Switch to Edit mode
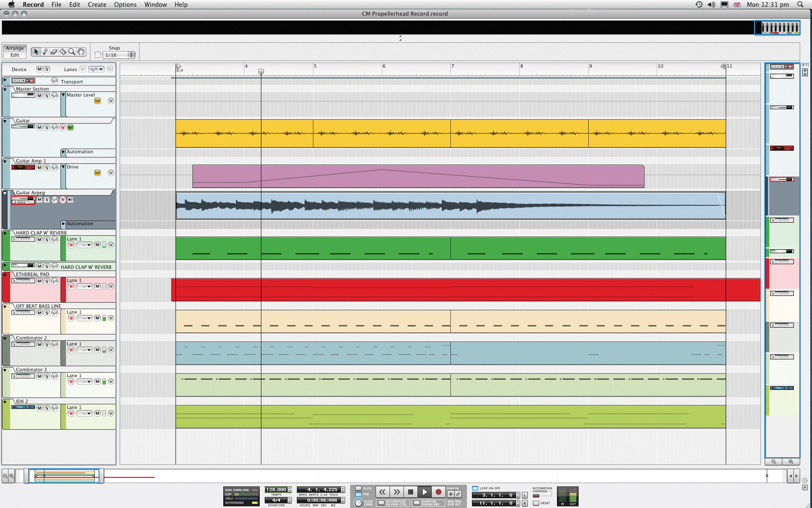812x508 pixels. [14, 55]
